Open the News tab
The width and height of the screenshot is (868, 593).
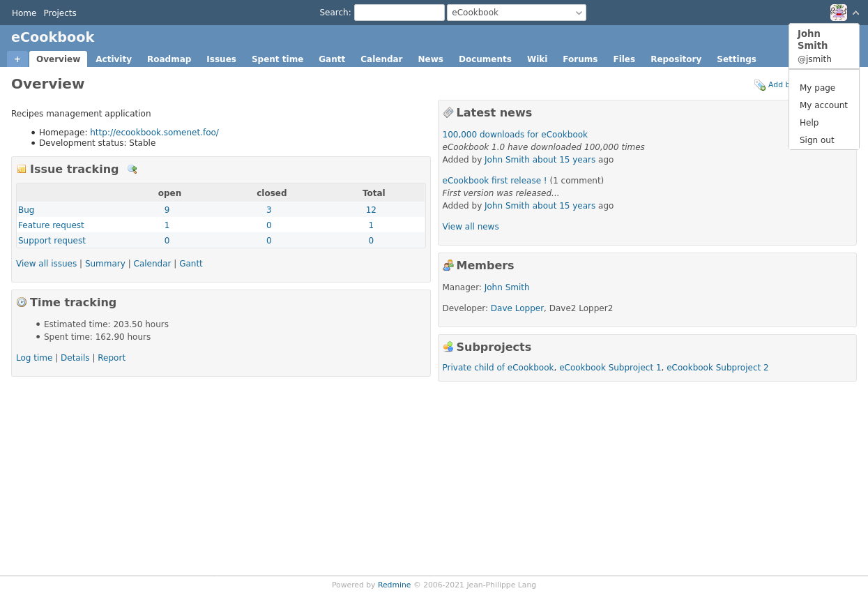click(430, 59)
